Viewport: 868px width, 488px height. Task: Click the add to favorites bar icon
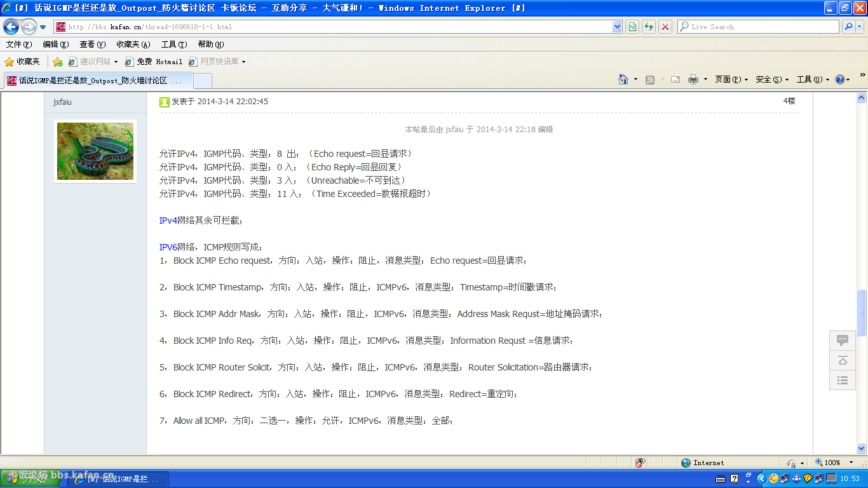pyautogui.click(x=58, y=62)
